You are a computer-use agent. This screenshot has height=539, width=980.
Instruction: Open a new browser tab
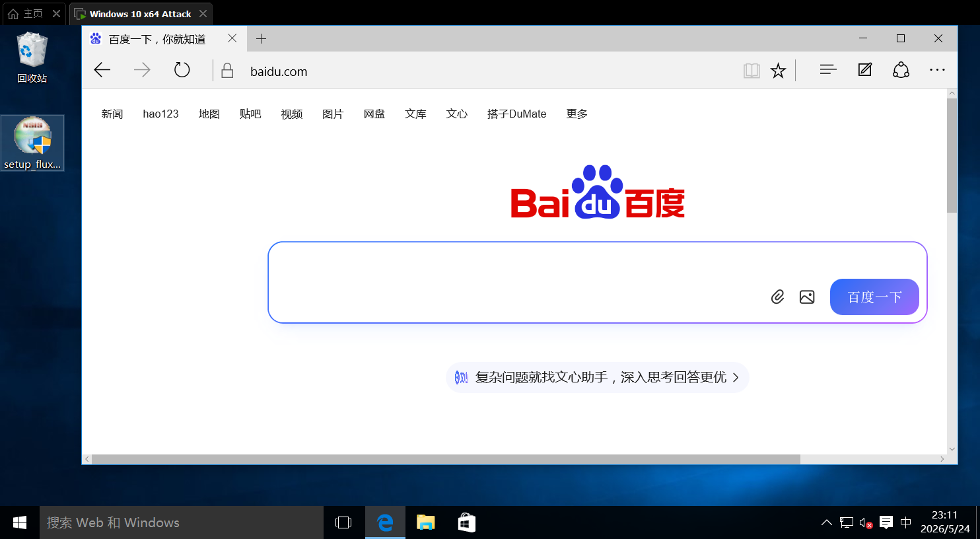[x=261, y=39]
